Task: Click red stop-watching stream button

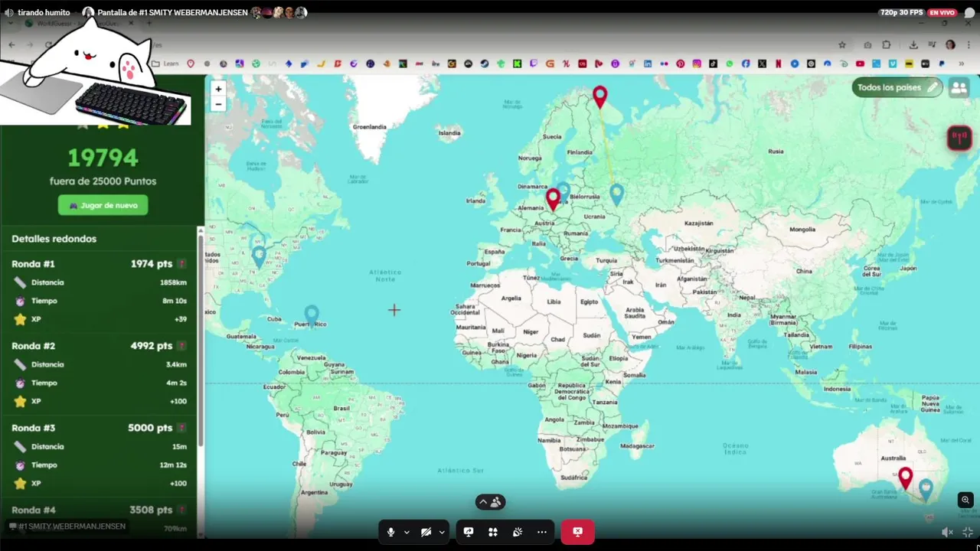Action: pyautogui.click(x=577, y=532)
